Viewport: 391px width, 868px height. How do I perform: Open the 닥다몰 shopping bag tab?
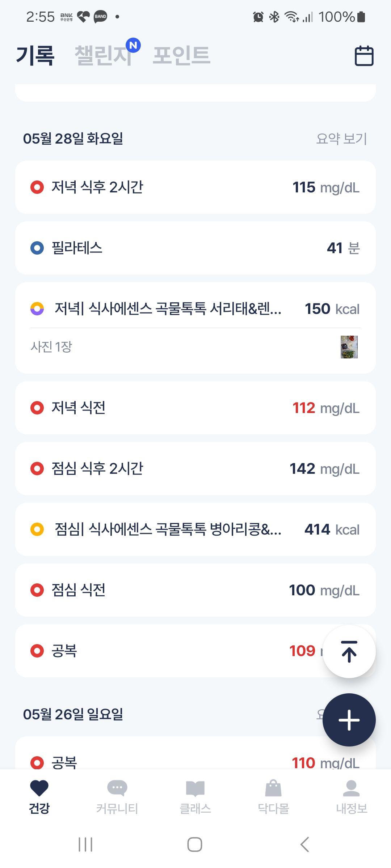pyautogui.click(x=273, y=796)
